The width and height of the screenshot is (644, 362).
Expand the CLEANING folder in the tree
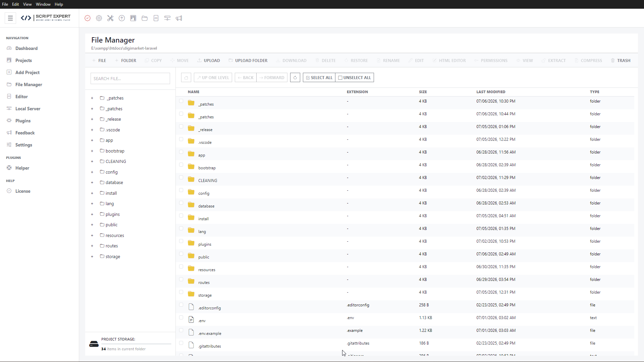pos(92,162)
